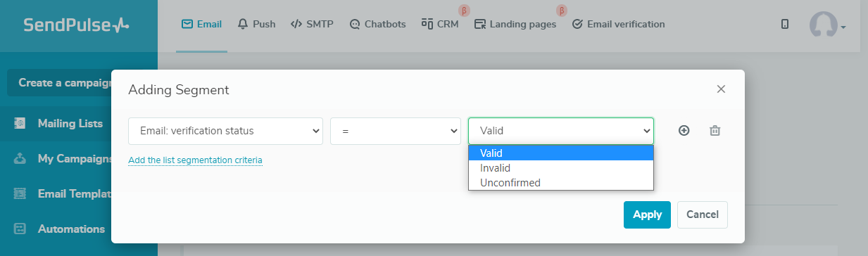
Task: Go to the Email verification tab
Action: point(618,24)
